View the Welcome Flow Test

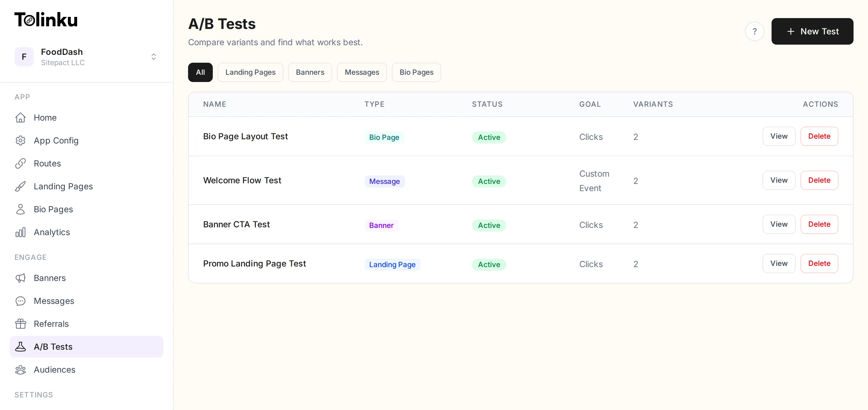(778, 180)
